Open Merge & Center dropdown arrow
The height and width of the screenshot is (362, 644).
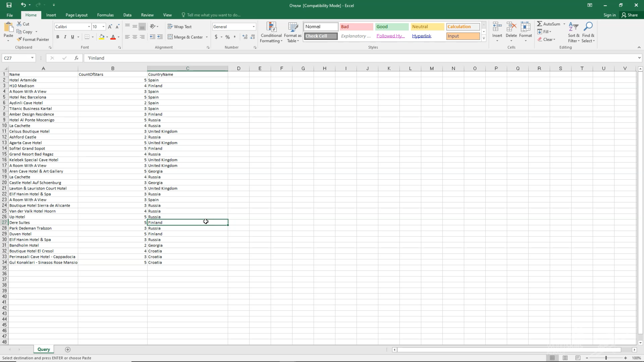pyautogui.click(x=207, y=37)
